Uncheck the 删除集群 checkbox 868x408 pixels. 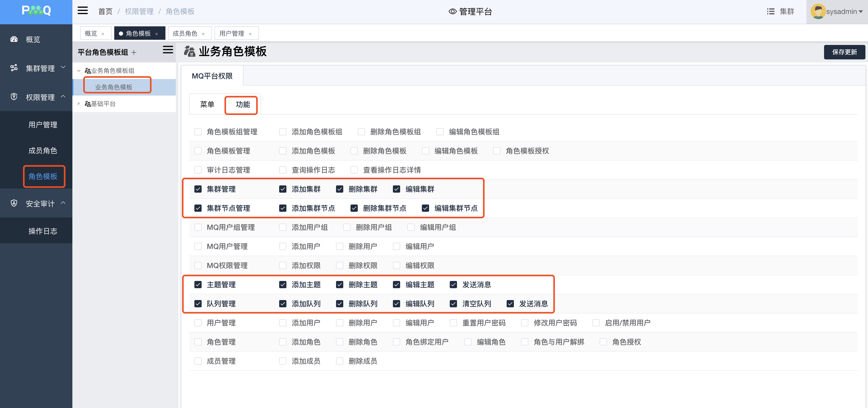point(339,189)
